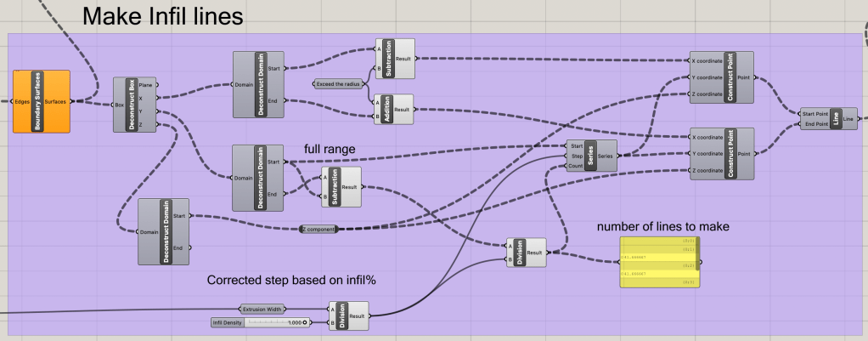The image size is (868, 341).
Task: Select the Subtraction component below full range label
Action: (332, 188)
